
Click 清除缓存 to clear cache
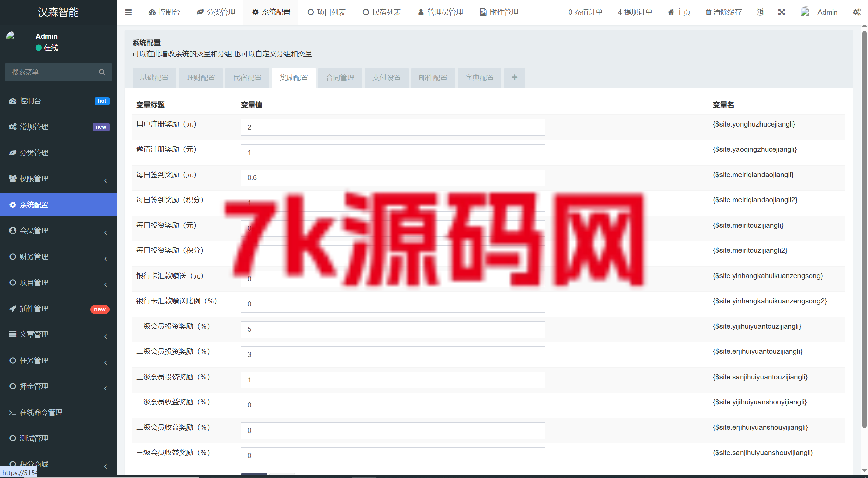coord(724,12)
